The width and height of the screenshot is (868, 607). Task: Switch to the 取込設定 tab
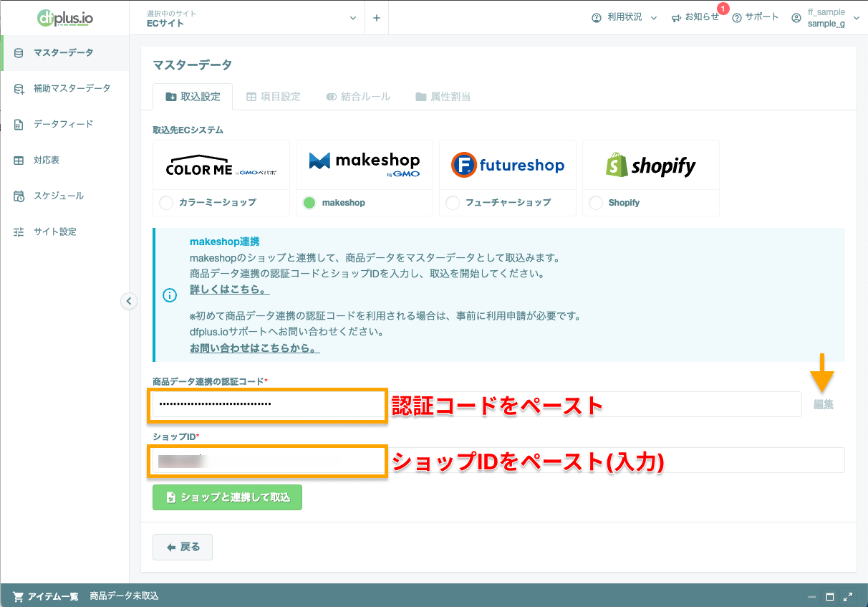click(193, 97)
